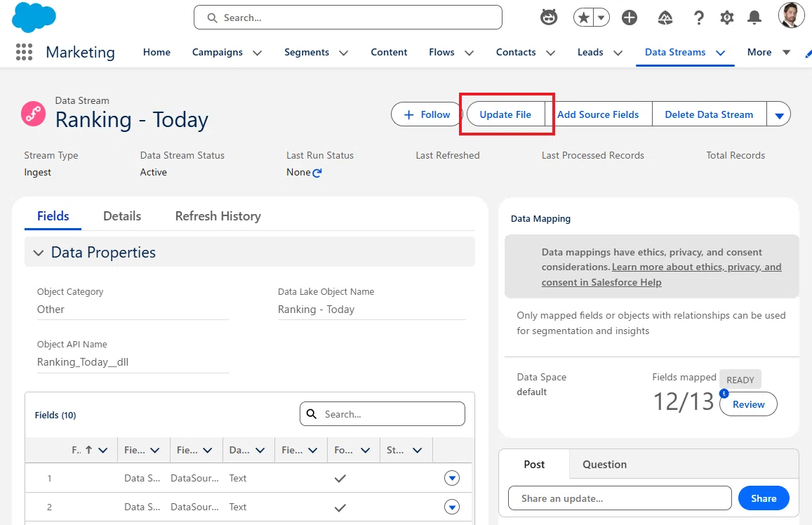This screenshot has height=525, width=812.
Task: Click the sort ascending arrow on first column
Action: (x=88, y=450)
